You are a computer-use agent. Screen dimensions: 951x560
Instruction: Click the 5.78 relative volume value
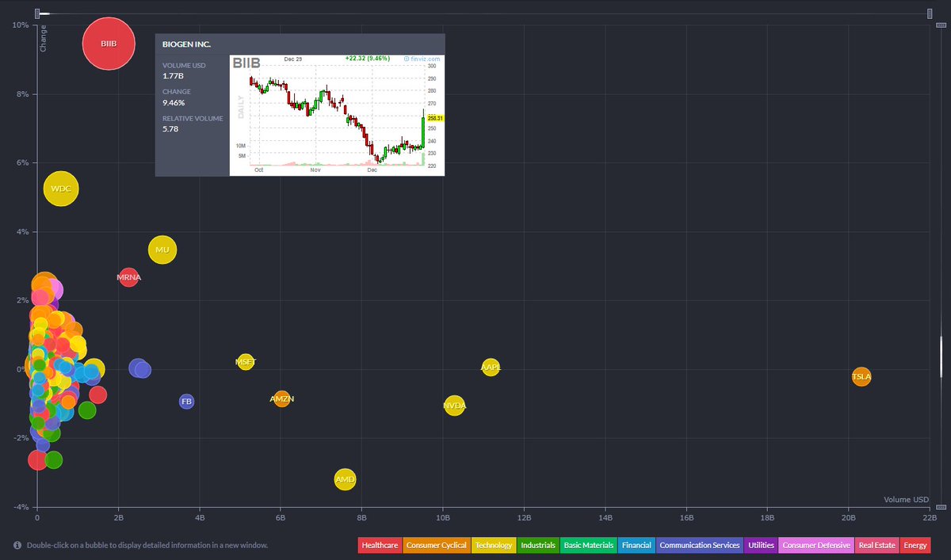[170, 128]
